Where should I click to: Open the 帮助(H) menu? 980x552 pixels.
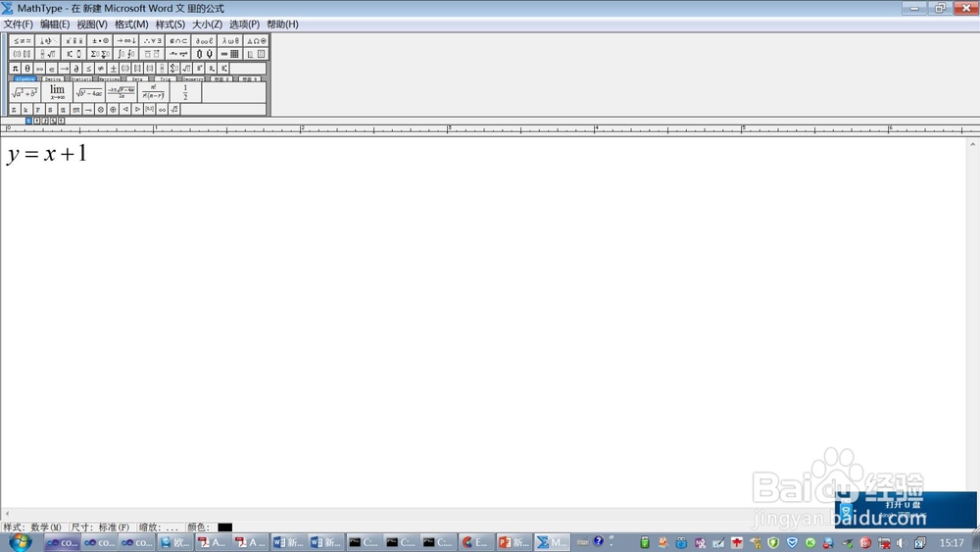[x=282, y=25]
